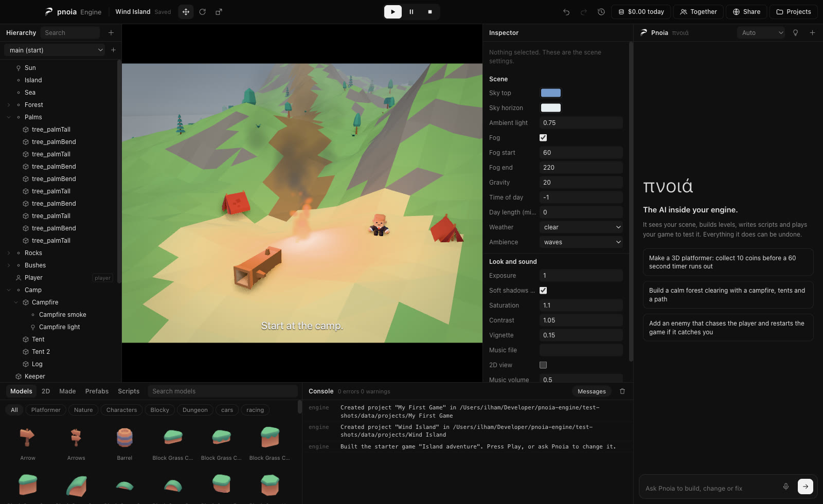
Task: Click the Hierarchy search field
Action: tap(70, 32)
